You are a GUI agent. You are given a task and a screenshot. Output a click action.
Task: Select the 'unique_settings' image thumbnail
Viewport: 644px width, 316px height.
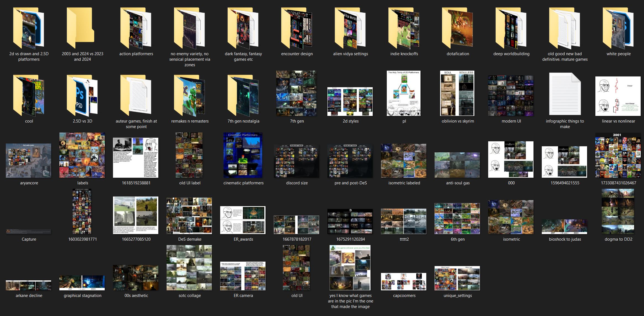click(x=457, y=278)
